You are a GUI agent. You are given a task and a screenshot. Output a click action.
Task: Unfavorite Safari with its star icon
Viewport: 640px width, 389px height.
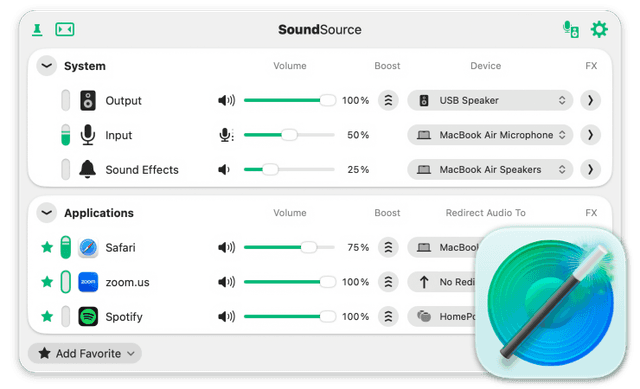pos(47,247)
